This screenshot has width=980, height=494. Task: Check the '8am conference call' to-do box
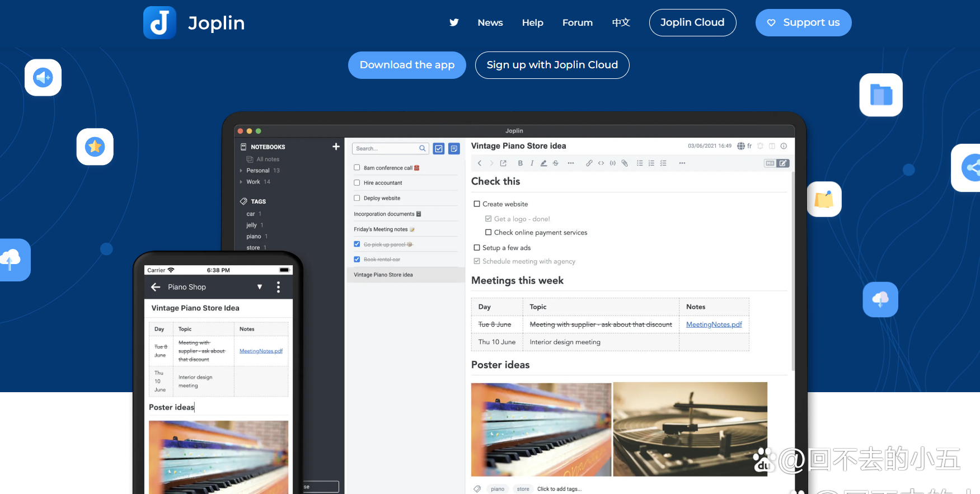click(357, 167)
